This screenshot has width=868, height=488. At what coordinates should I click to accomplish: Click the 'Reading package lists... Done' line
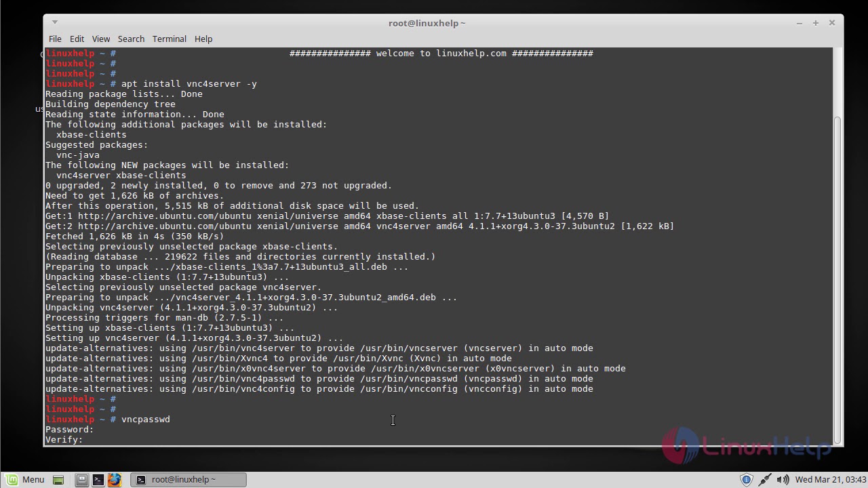pyautogui.click(x=124, y=94)
